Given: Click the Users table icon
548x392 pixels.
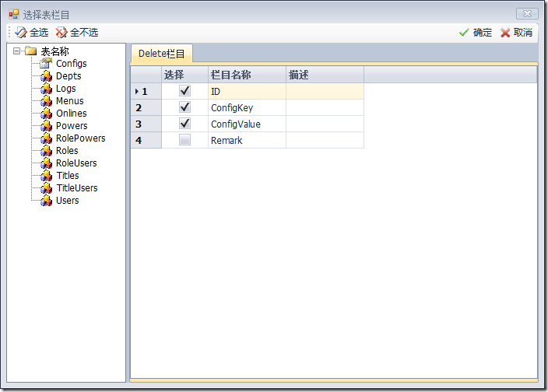Looking at the screenshot, I should click(x=46, y=201).
